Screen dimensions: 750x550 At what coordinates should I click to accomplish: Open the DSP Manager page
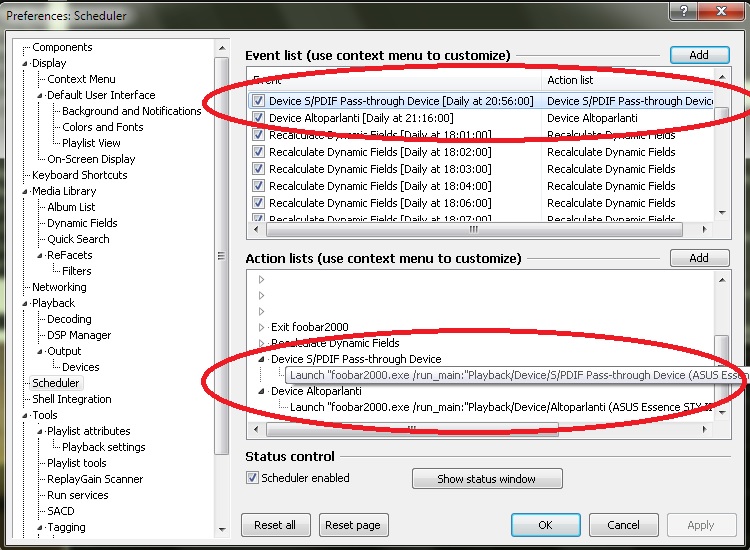(79, 335)
